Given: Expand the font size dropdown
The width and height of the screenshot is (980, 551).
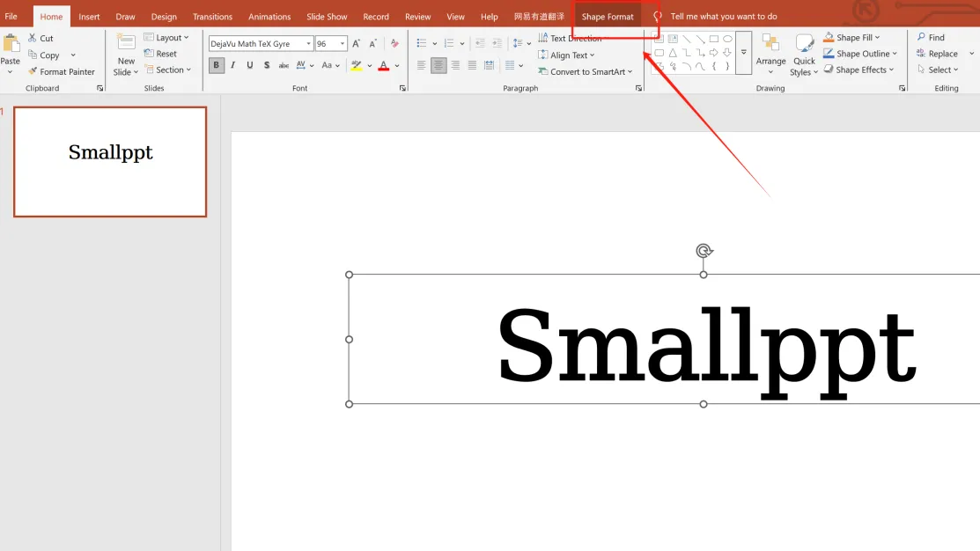Looking at the screenshot, I should click(x=343, y=44).
